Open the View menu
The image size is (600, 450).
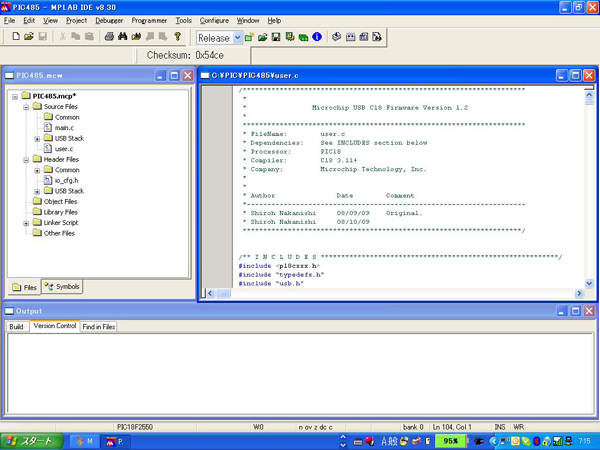[x=50, y=21]
